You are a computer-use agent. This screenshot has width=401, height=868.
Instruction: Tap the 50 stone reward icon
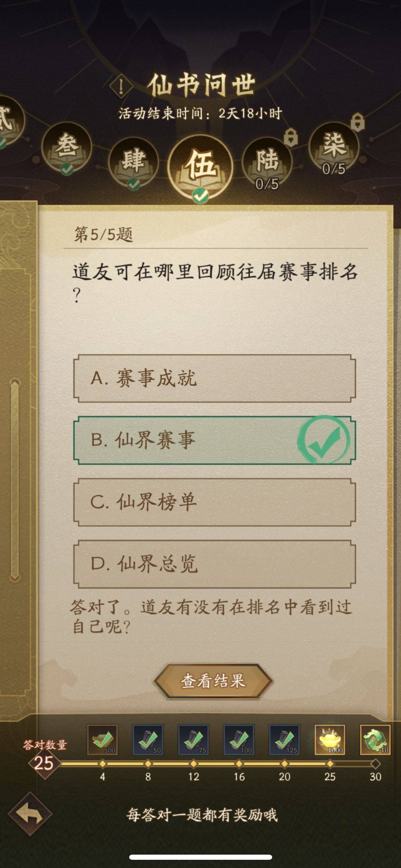[148, 739]
